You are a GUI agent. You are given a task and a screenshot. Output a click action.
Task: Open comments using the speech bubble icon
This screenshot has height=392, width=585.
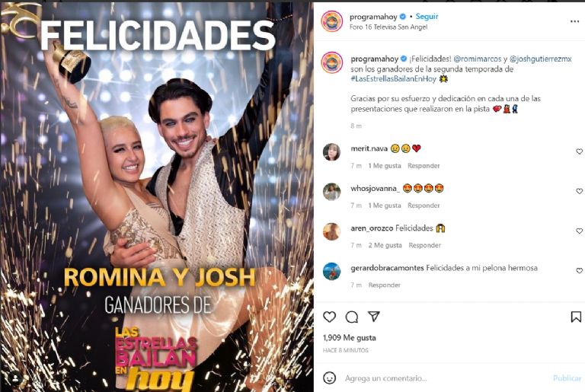pyautogui.click(x=351, y=317)
